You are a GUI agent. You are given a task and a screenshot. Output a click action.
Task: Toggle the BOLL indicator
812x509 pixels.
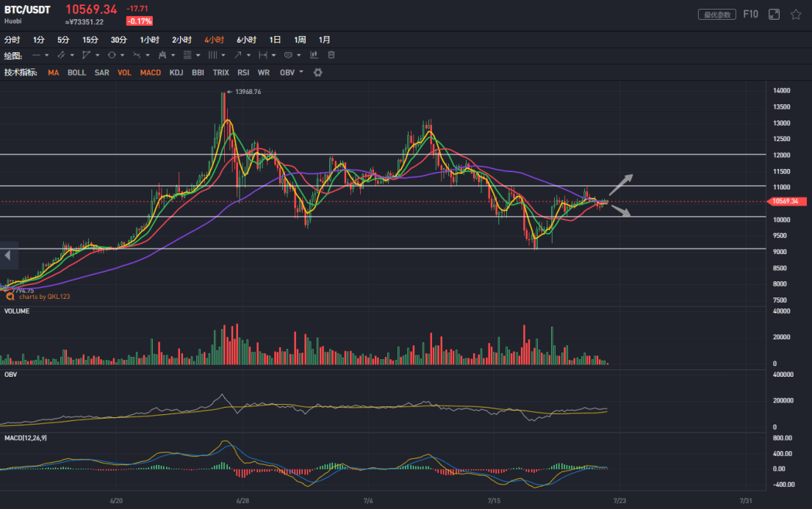(76, 73)
